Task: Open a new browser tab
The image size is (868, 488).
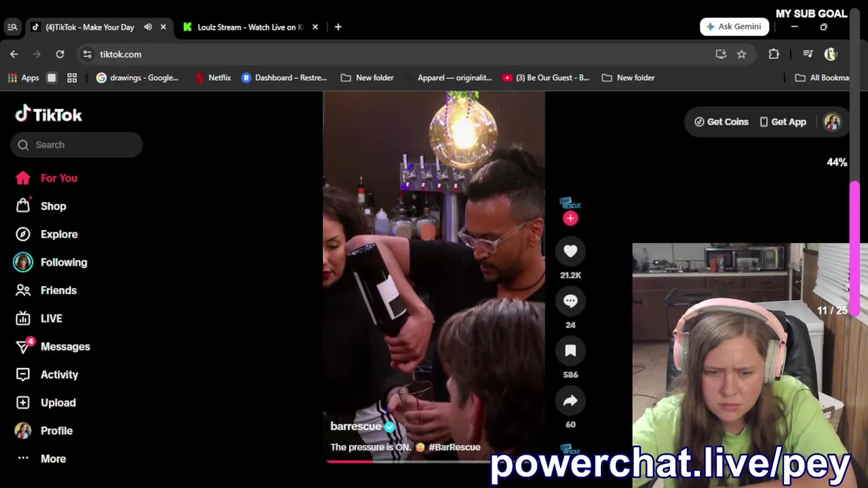Action: pyautogui.click(x=338, y=27)
